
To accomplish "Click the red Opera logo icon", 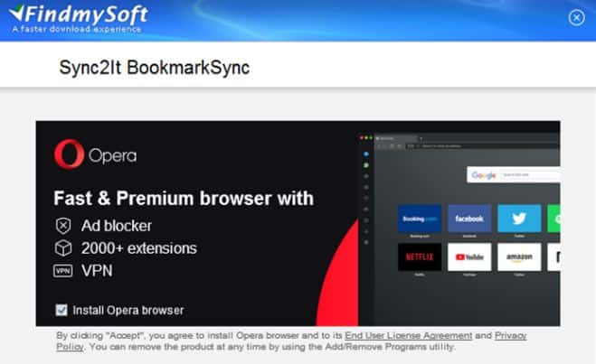I will (69, 154).
